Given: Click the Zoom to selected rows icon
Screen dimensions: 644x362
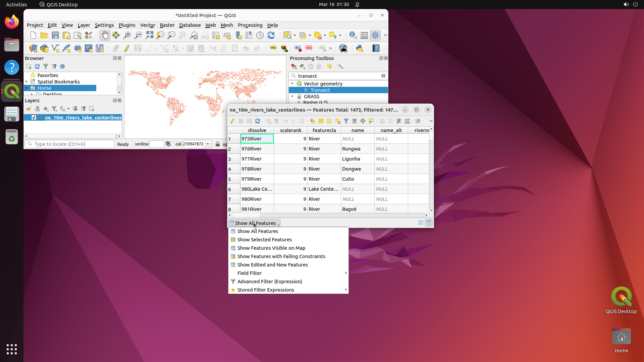Looking at the screenshot, I should pos(371,121).
